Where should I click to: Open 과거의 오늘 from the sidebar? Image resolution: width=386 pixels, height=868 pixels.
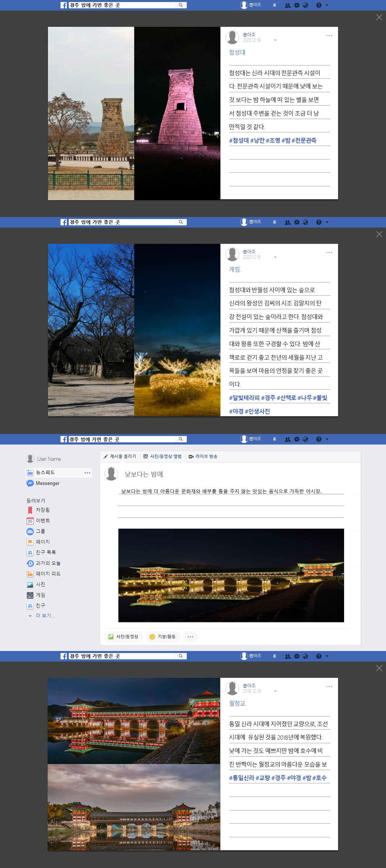click(48, 563)
